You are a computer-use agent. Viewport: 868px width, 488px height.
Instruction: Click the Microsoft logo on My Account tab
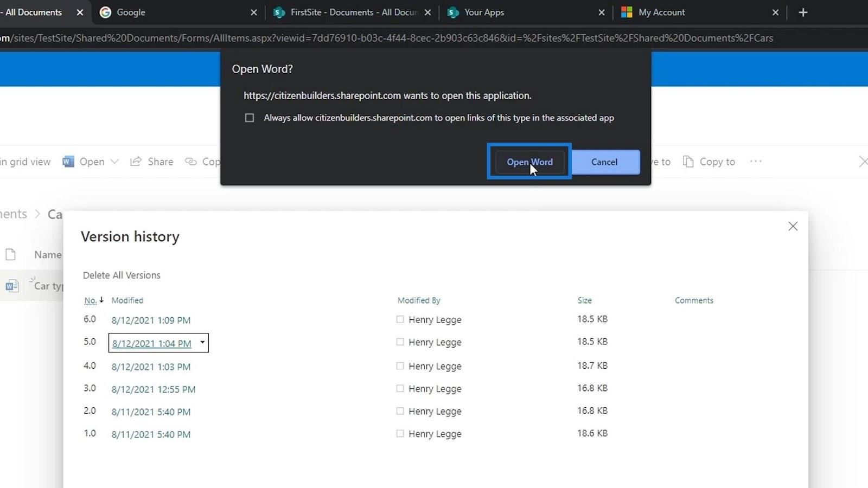click(627, 12)
